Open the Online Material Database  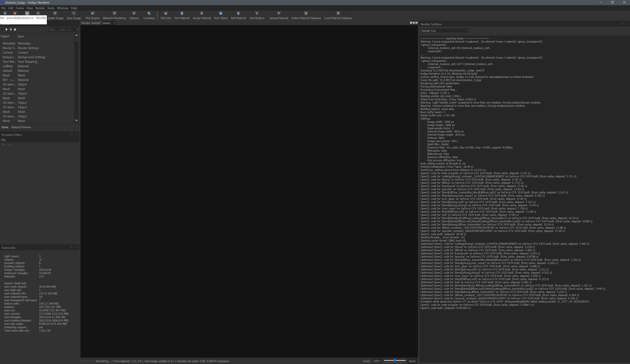point(306,16)
